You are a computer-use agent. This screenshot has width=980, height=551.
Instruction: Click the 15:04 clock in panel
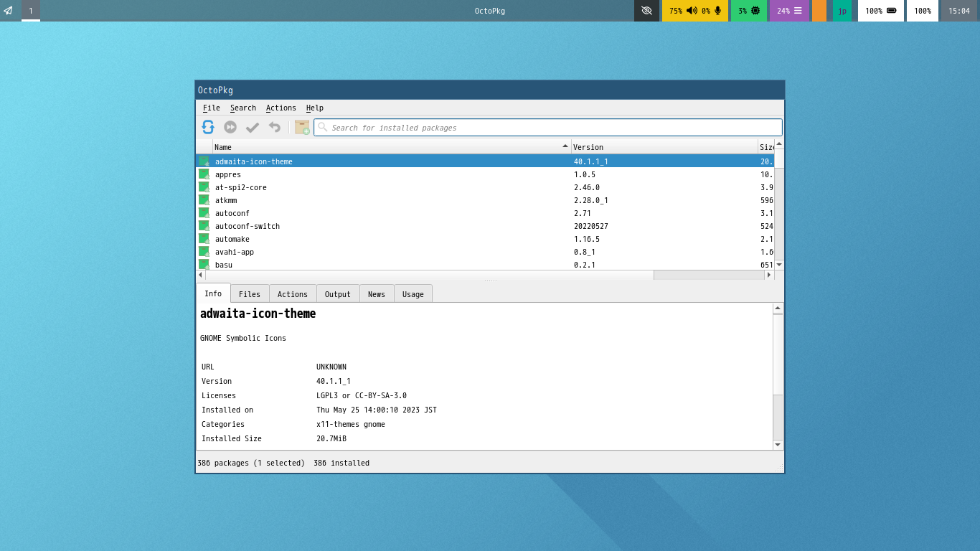pyautogui.click(x=959, y=11)
